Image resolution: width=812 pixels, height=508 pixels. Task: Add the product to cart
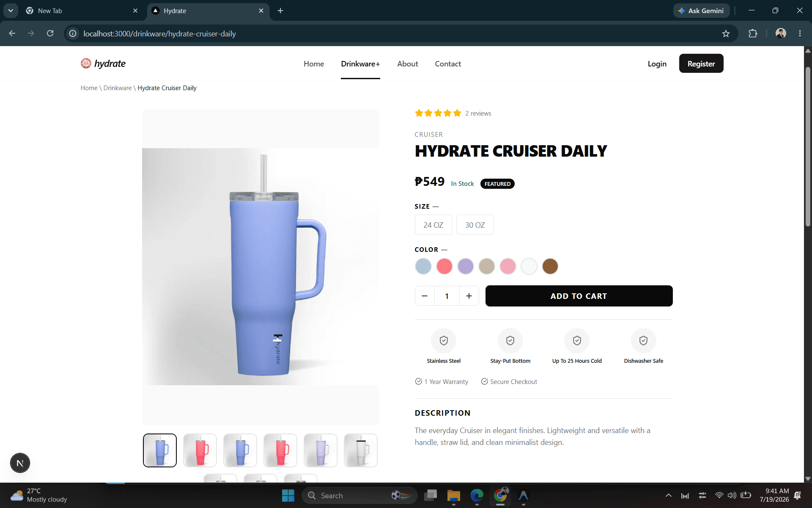pyautogui.click(x=579, y=296)
